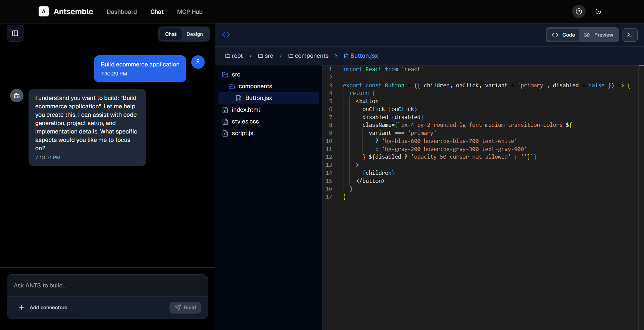Select Add connectors
The height and width of the screenshot is (330, 644).
click(48, 308)
